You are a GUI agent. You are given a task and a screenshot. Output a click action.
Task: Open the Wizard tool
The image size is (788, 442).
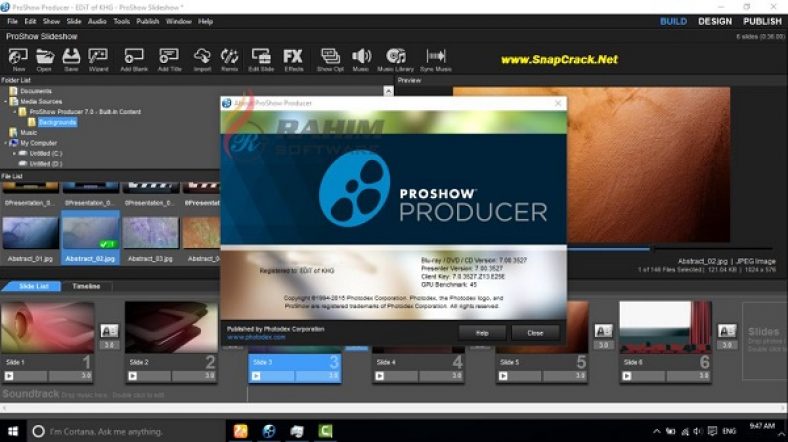click(x=98, y=58)
